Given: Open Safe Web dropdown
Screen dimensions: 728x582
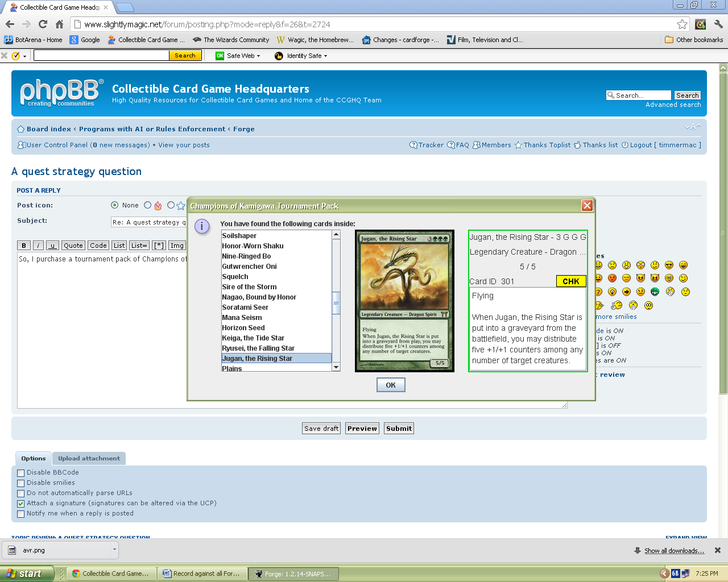Looking at the screenshot, I should click(238, 56).
